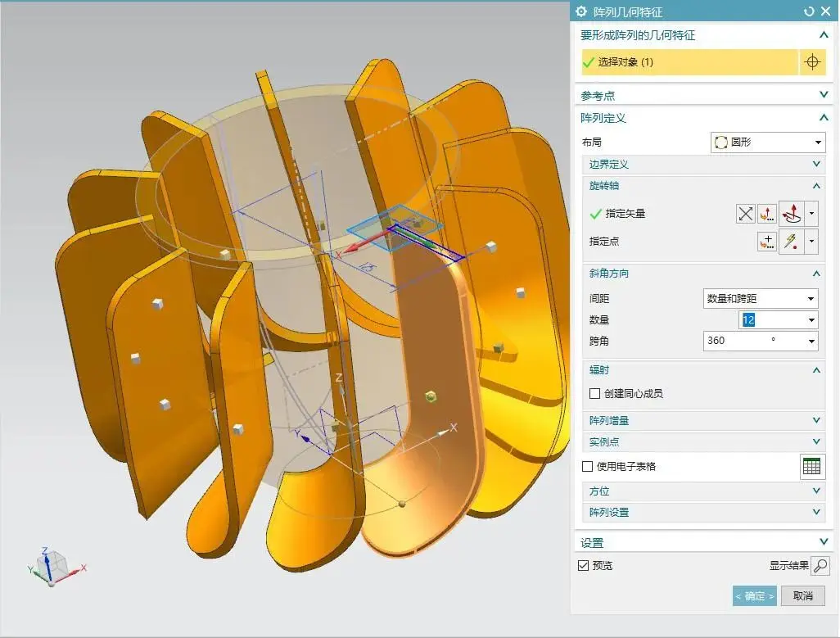The width and height of the screenshot is (840, 638).
Task: Uncheck the 预览 checkbox
Action: coord(584,566)
